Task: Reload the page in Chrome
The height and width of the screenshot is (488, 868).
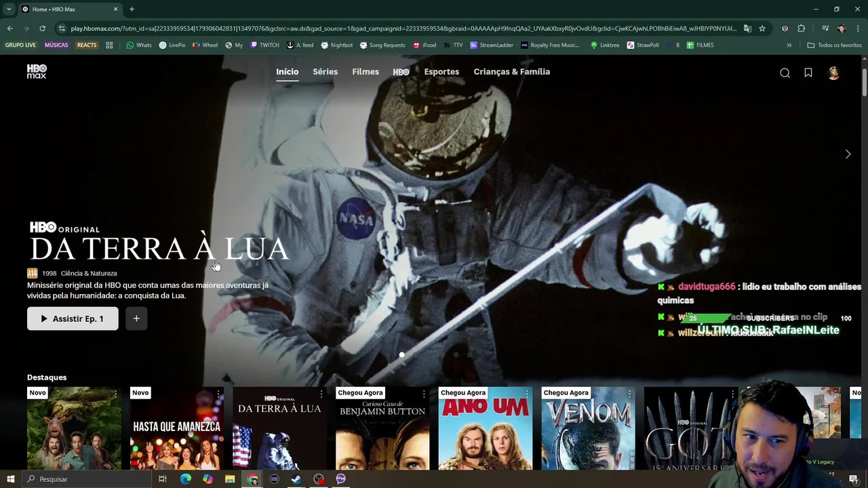Action: pyautogui.click(x=42, y=28)
